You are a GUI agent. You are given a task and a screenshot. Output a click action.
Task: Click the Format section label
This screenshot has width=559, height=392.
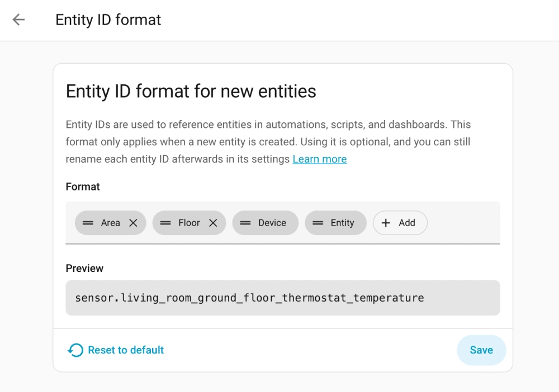(x=83, y=187)
